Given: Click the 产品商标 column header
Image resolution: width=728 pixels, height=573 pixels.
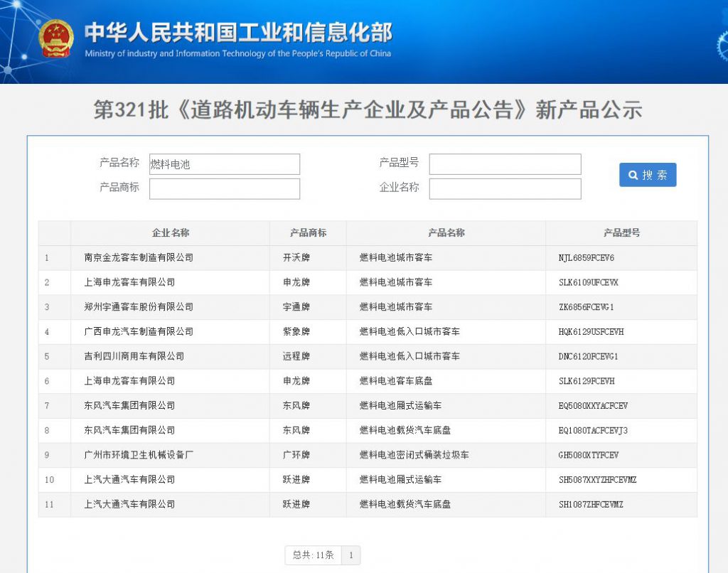Looking at the screenshot, I should point(308,233).
